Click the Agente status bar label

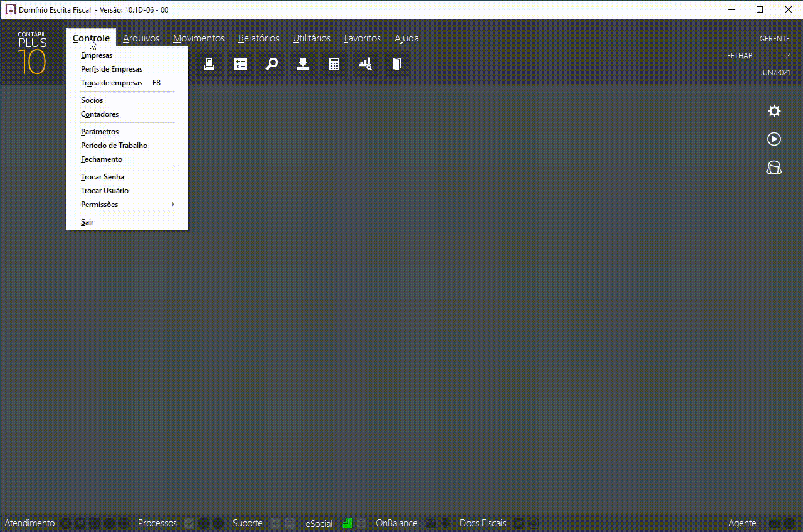[x=742, y=523]
